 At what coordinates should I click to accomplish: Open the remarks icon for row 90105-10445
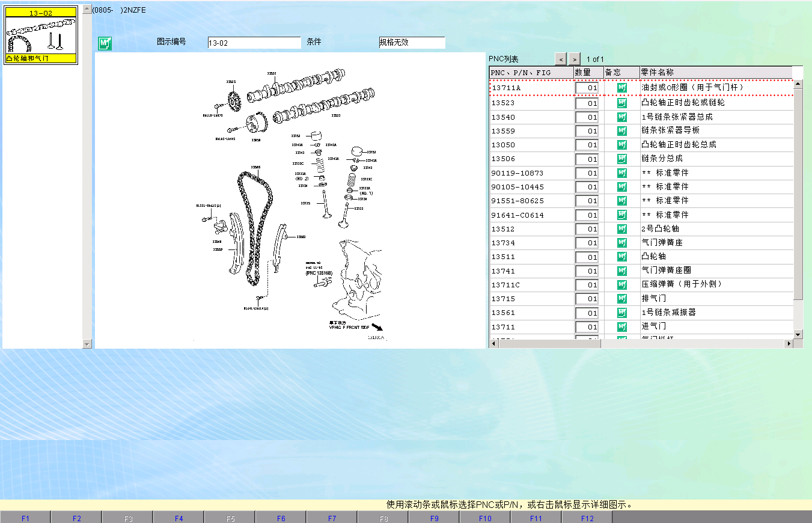[x=622, y=187]
